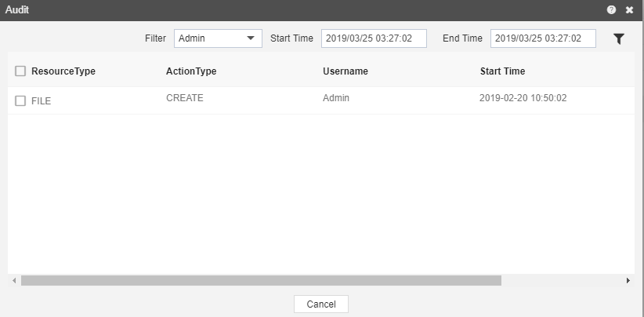The height and width of the screenshot is (317, 644).
Task: Select the 2019-02-20 10:50:02 timestamp cell
Action: click(x=523, y=98)
